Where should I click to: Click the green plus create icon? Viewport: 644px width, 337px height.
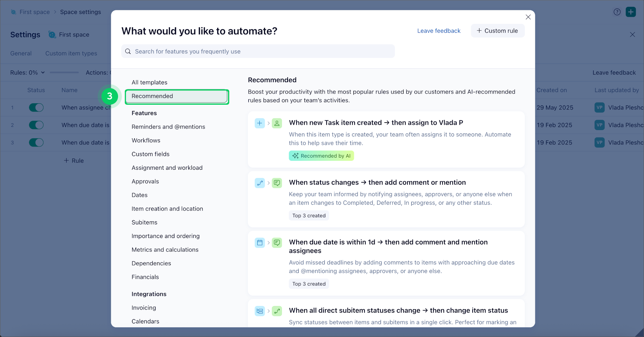pyautogui.click(x=631, y=12)
